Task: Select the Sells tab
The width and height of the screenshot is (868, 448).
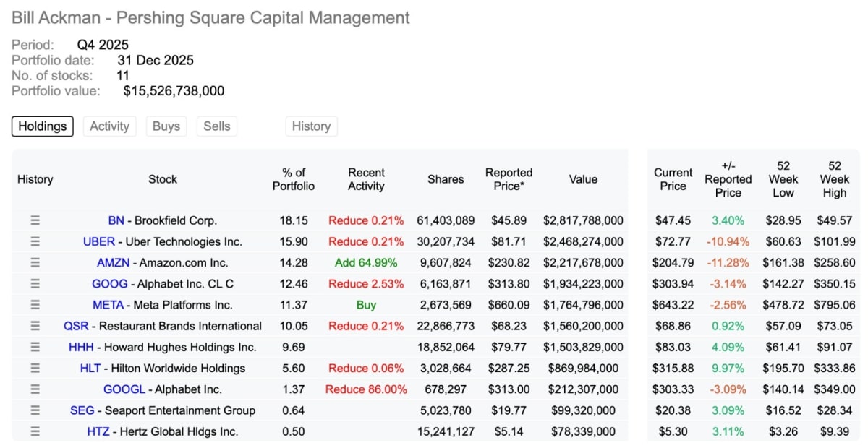Action: tap(216, 126)
